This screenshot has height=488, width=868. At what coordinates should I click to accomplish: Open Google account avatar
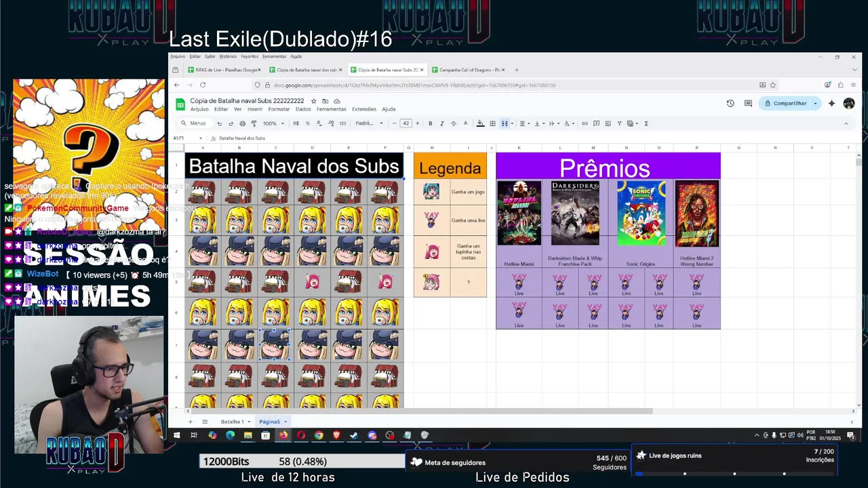click(849, 103)
